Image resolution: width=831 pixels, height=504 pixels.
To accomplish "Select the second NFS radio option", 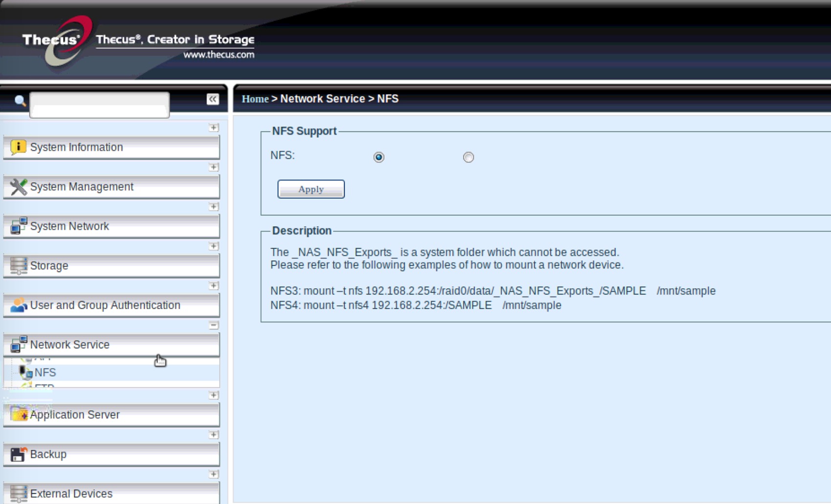I will pyautogui.click(x=468, y=157).
